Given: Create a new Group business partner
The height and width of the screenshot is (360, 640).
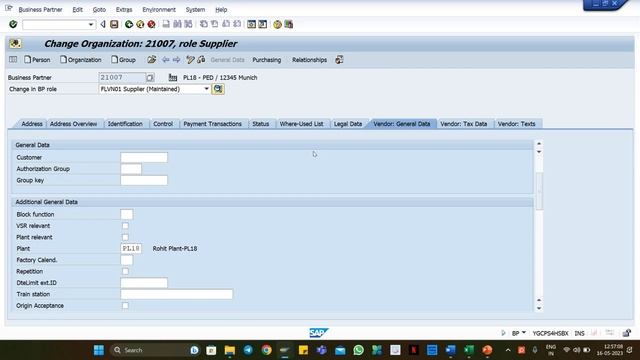Looking at the screenshot, I should [x=124, y=60].
